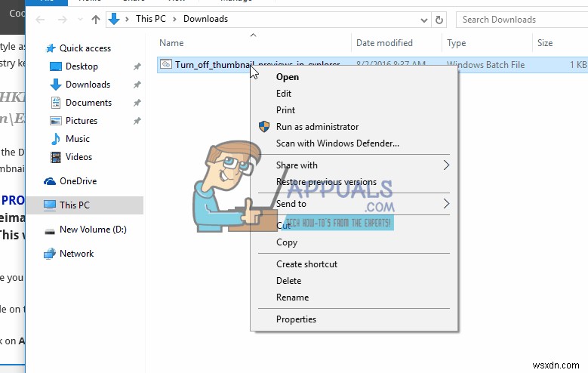The image size is (588, 373).
Task: Click the Documents page icon
Action: tap(56, 103)
